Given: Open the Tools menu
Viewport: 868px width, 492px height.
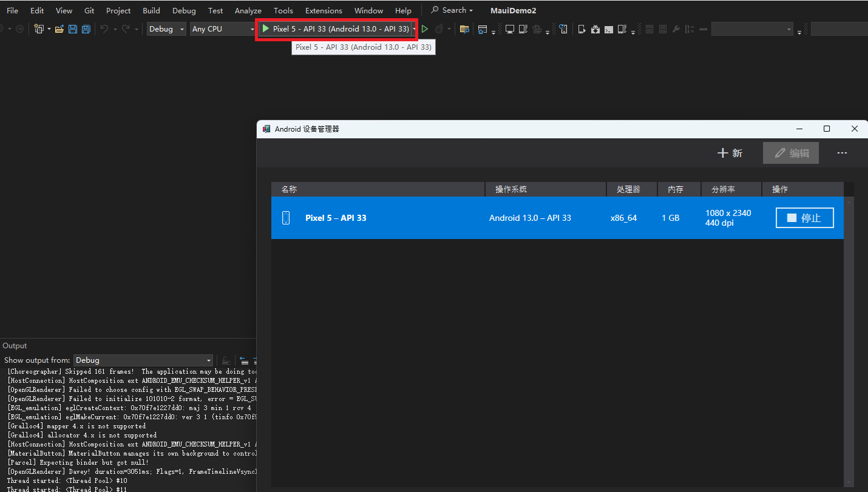Looking at the screenshot, I should [283, 10].
